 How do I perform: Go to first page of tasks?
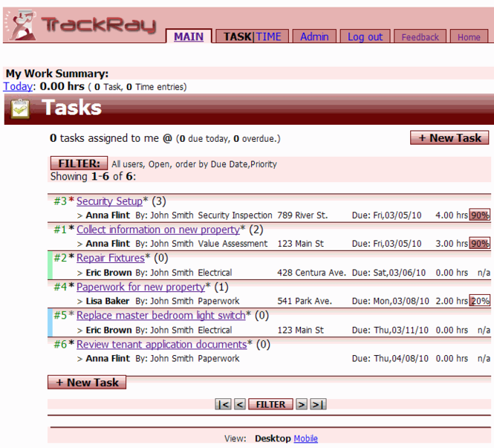[x=223, y=405]
